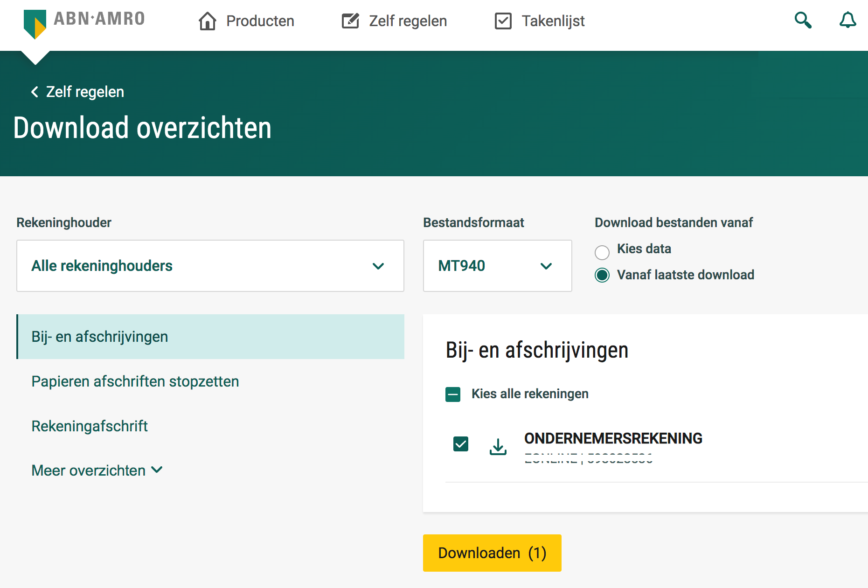Click the yellow Downloaden button

coord(492,553)
